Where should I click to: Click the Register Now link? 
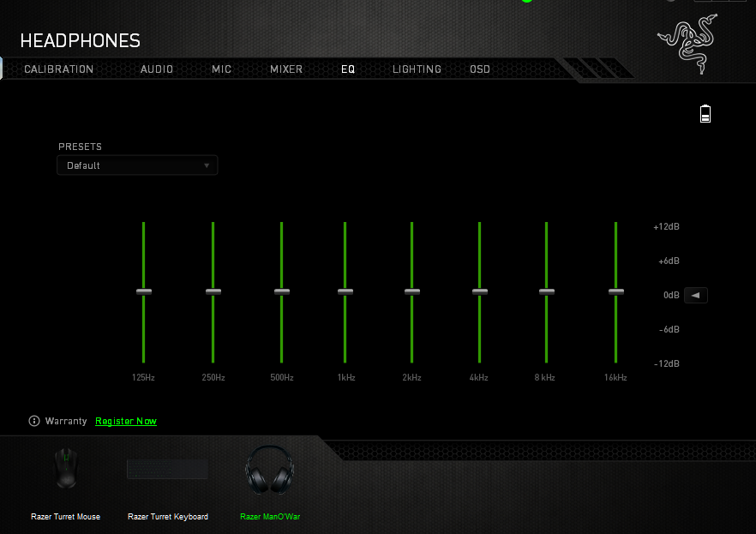pos(126,421)
